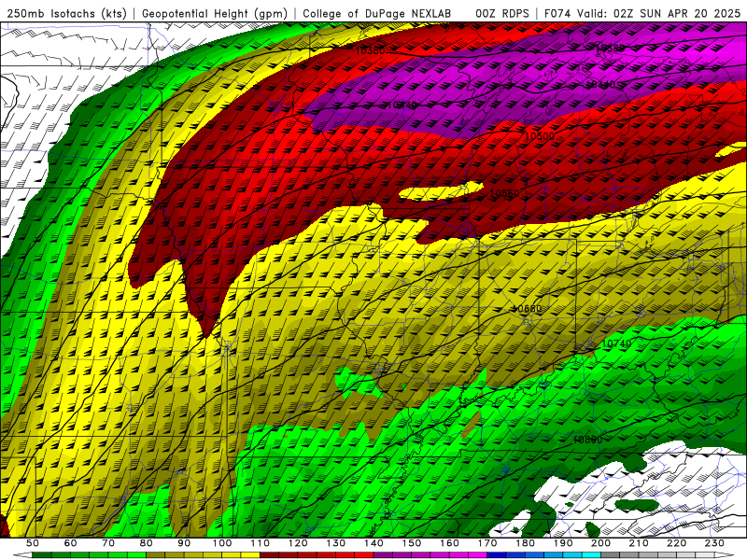Viewport: 747px width, 560px height.
Task: Click the 10740 height contour label
Action: click(616, 343)
